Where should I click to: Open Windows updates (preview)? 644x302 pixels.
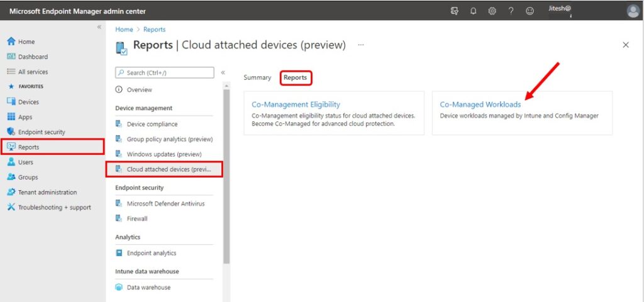click(x=164, y=154)
